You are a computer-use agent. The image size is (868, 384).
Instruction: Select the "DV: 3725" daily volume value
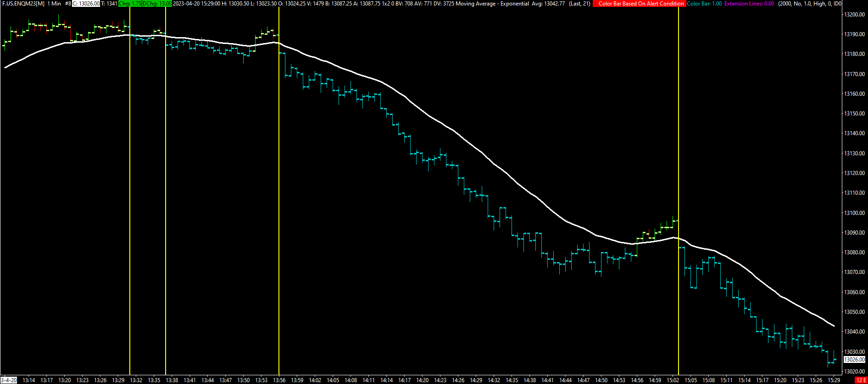[x=444, y=4]
